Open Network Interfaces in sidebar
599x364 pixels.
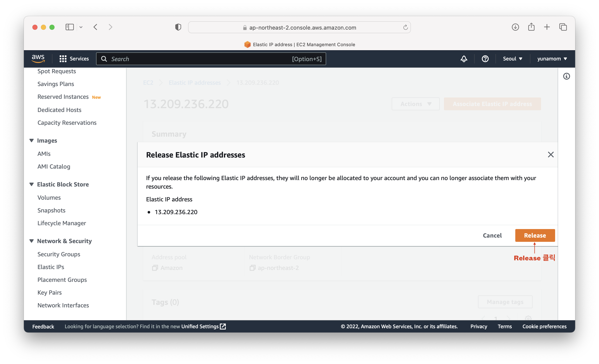point(63,305)
